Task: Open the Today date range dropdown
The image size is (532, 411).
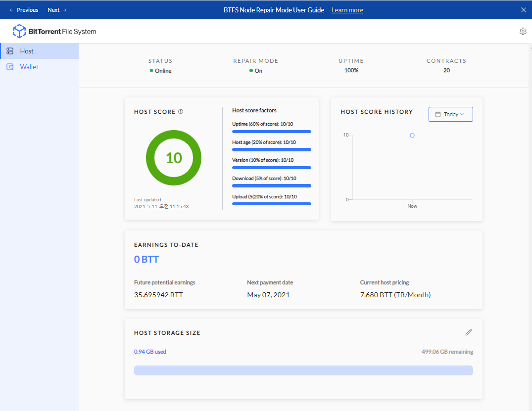Action: 450,114
